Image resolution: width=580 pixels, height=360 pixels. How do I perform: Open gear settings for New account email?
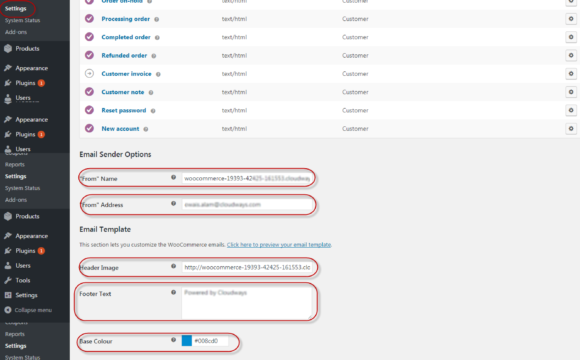click(571, 128)
